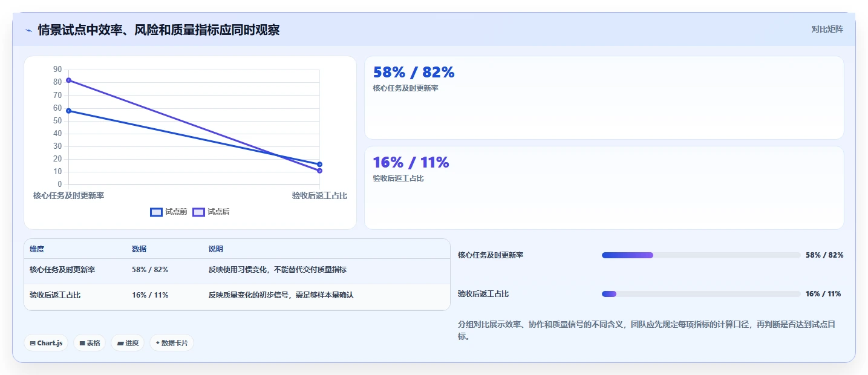
Task: Click the note 反映使用习惯变化，不能替代交付质量指标
Action: click(x=278, y=270)
